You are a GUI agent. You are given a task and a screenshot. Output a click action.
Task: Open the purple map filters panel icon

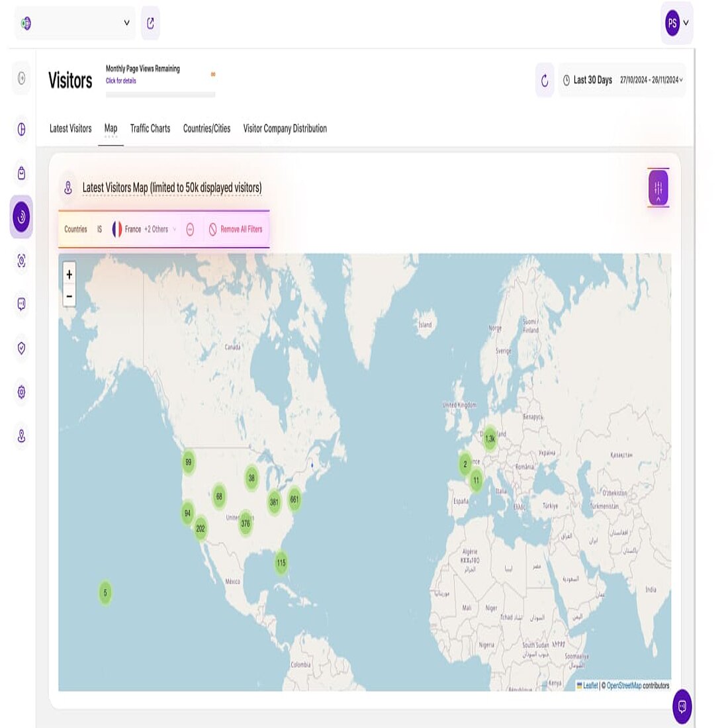659,187
